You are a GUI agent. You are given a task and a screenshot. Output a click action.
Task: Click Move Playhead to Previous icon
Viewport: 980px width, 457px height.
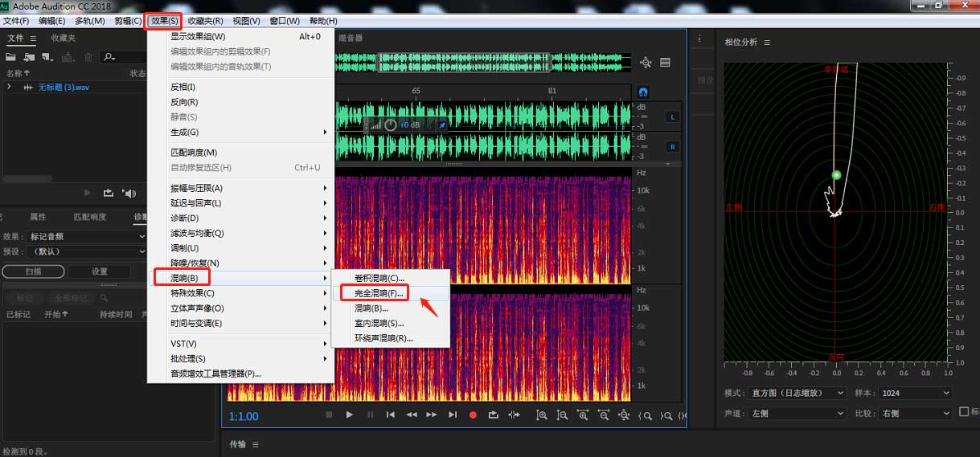391,414
